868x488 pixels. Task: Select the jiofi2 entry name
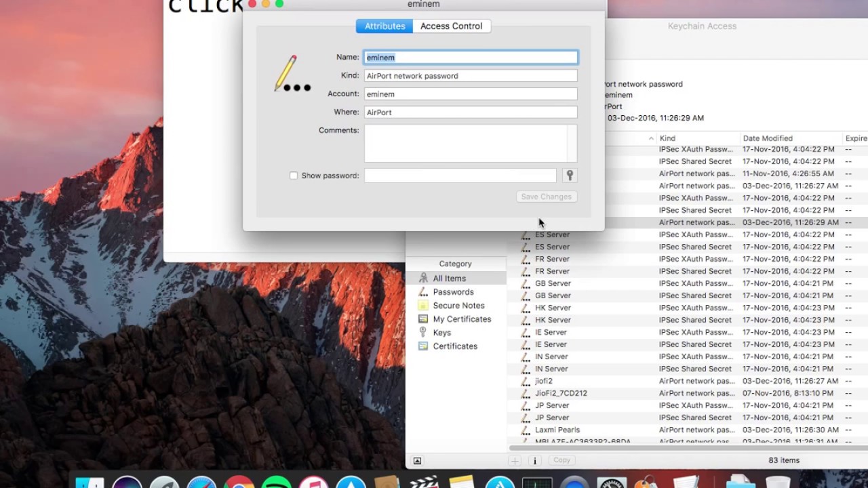coord(544,381)
